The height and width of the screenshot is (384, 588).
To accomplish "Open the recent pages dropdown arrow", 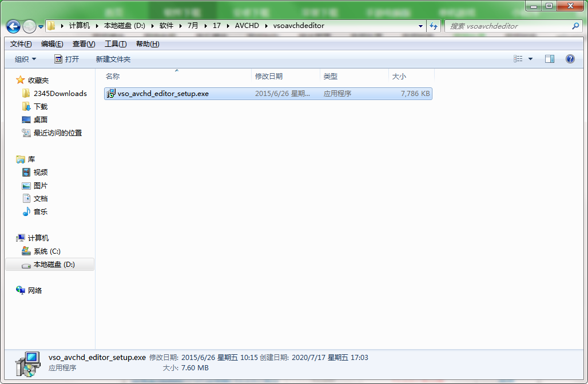I will [41, 27].
